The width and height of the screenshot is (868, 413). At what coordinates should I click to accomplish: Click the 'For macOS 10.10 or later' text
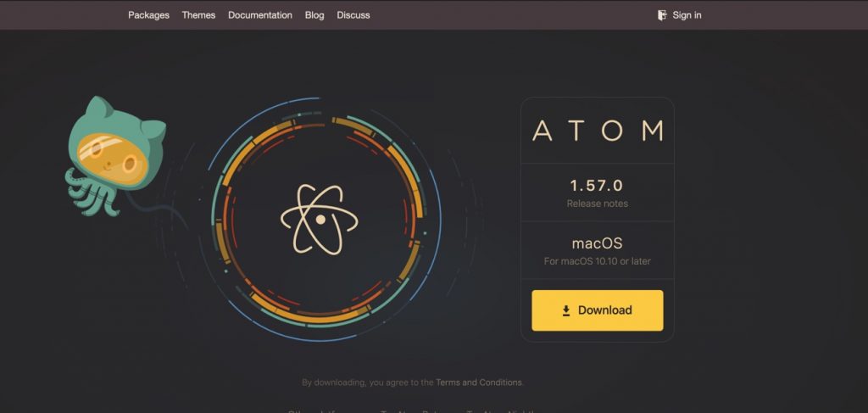597,261
